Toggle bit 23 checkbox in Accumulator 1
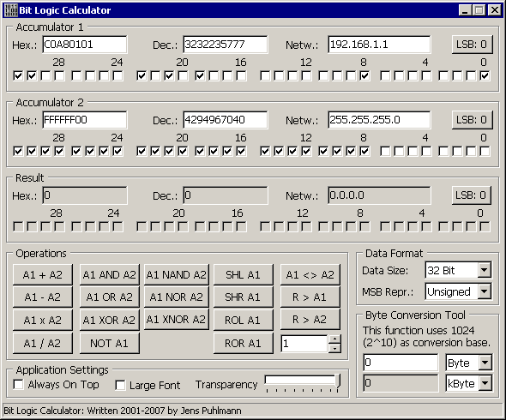The height and width of the screenshot is (420, 506). click(x=142, y=75)
